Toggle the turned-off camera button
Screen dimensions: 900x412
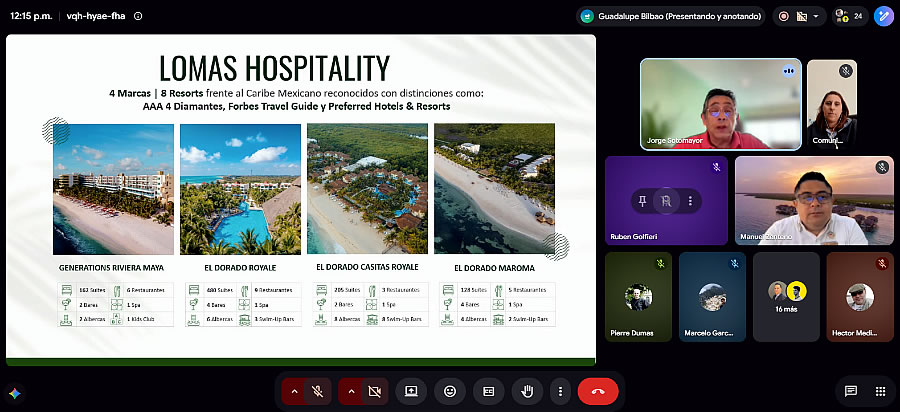click(x=375, y=391)
